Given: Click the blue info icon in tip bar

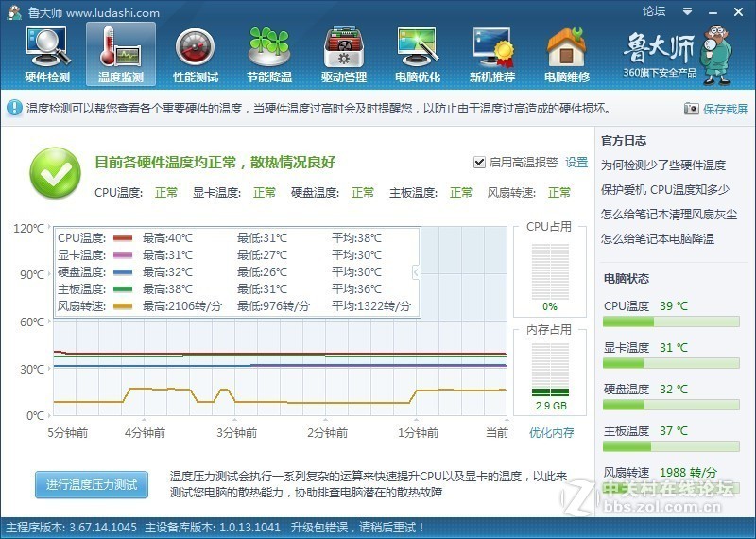Looking at the screenshot, I should [x=14, y=108].
